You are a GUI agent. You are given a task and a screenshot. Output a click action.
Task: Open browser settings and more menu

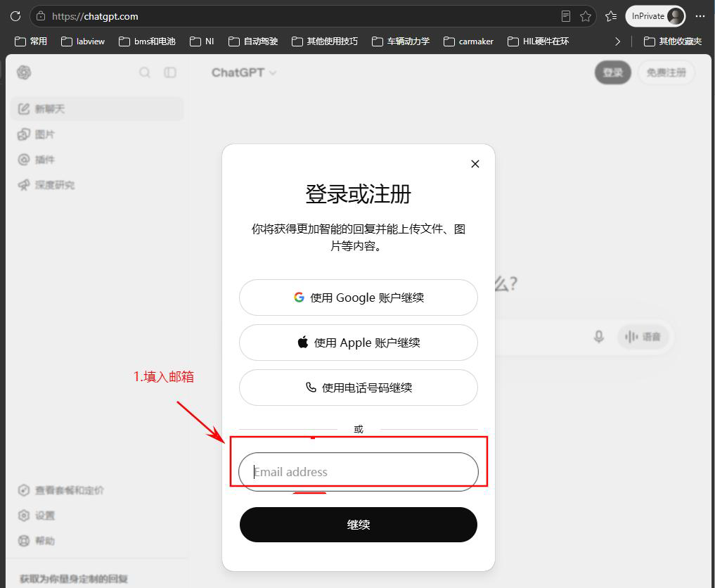pos(700,16)
